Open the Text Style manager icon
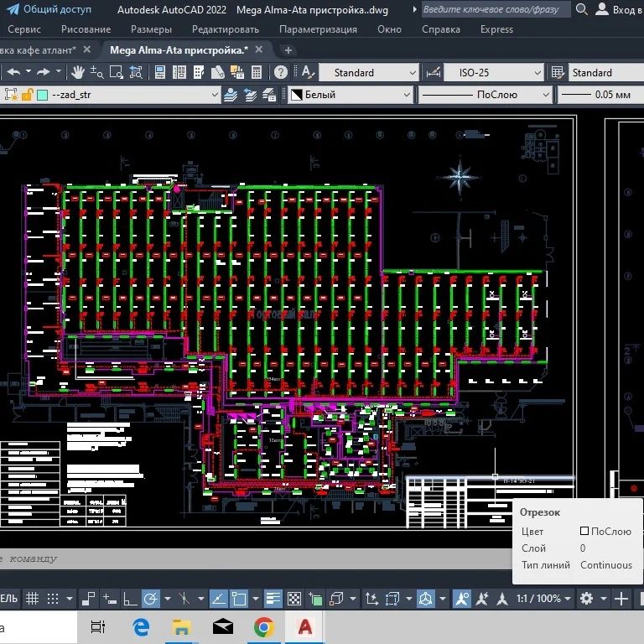This screenshot has height=644, width=644. tap(308, 72)
